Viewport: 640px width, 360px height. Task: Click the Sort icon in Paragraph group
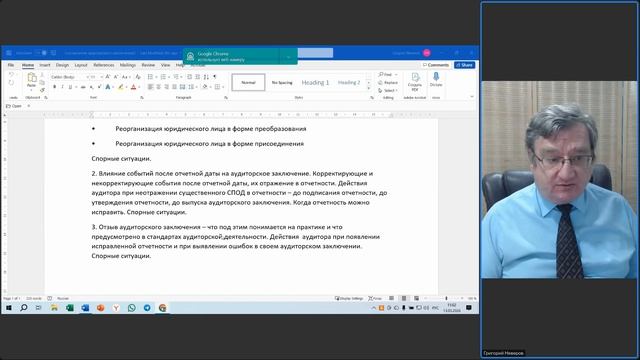[x=206, y=77]
